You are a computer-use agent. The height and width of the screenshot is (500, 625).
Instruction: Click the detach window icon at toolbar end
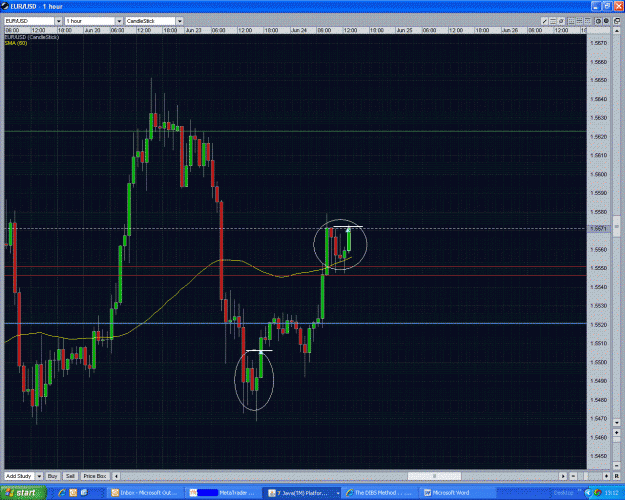[x=617, y=21]
